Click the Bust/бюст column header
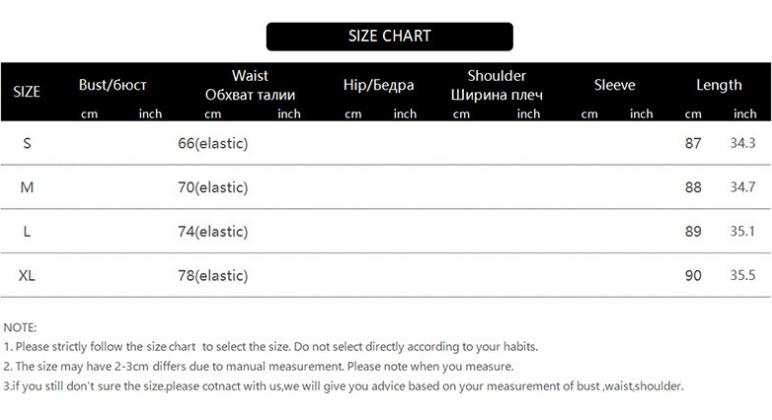The height and width of the screenshot is (420, 772). pos(113,85)
